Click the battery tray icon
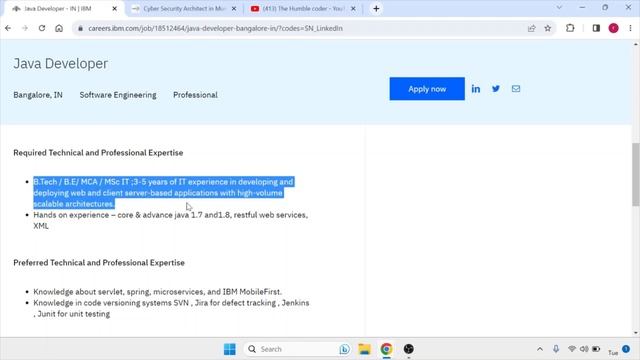 [x=596, y=349]
